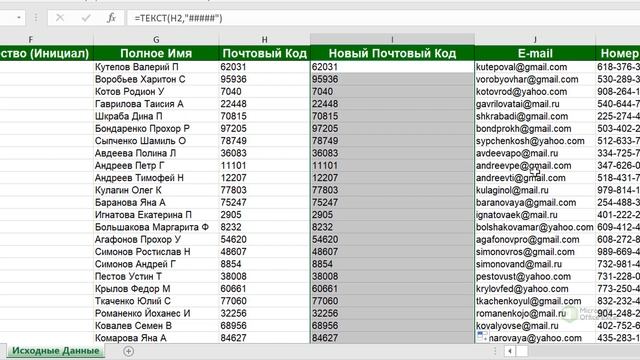The width and height of the screenshot is (640, 360).
Task: Select the cell Большакова Маргарита Ф
Action: coord(156,227)
